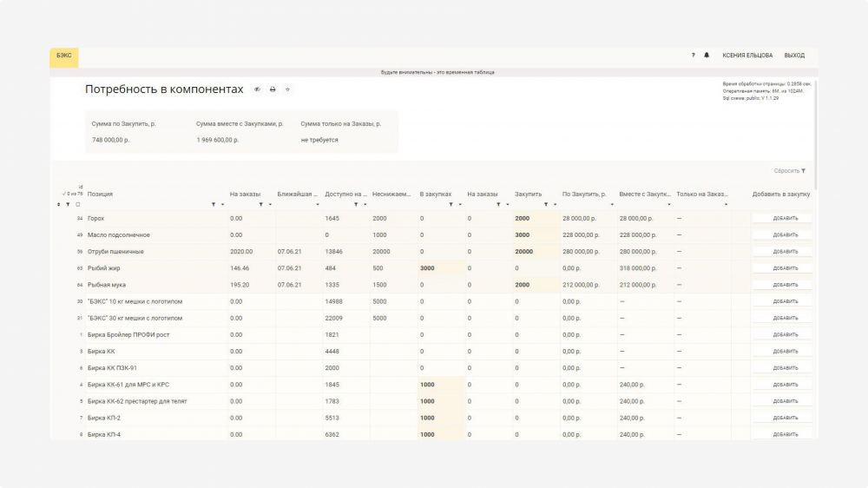Click ДОБАВИТЬ for Масло подсолнечное

tap(782, 234)
